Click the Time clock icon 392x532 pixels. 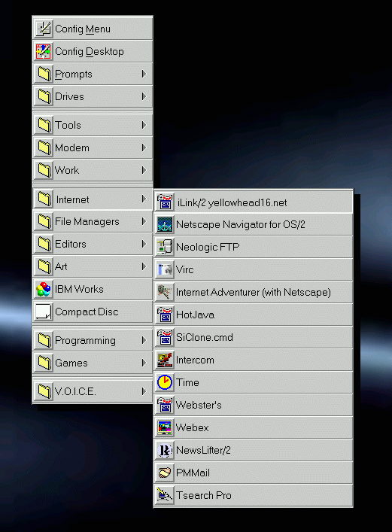[x=166, y=382]
